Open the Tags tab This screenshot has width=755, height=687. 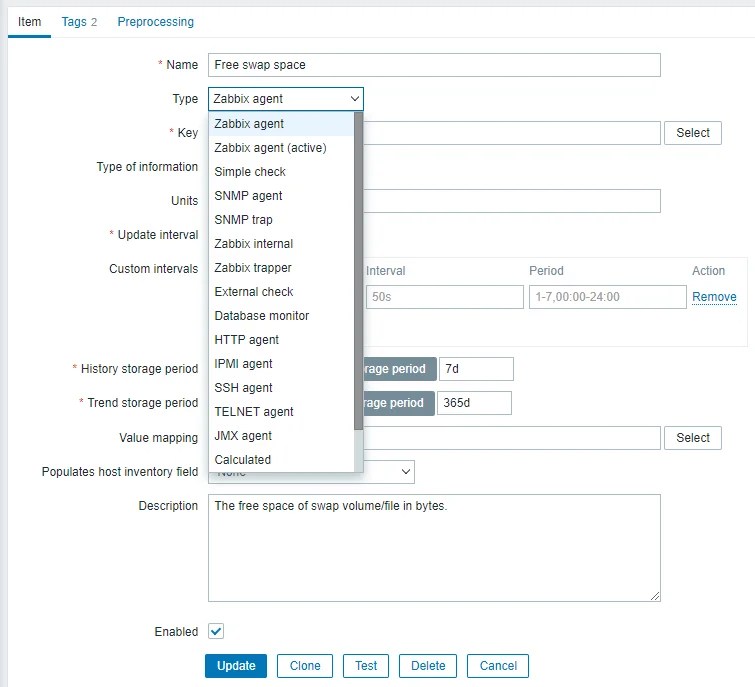(79, 22)
